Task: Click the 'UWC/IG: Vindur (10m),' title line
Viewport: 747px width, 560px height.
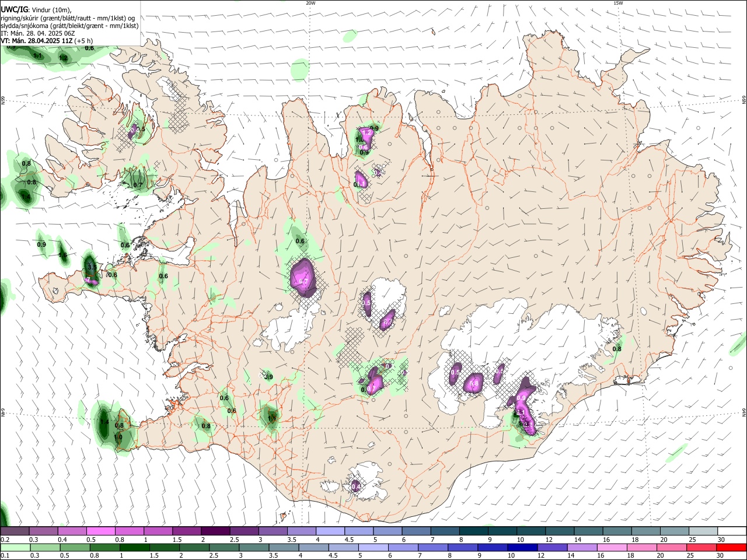Action: click(x=36, y=9)
